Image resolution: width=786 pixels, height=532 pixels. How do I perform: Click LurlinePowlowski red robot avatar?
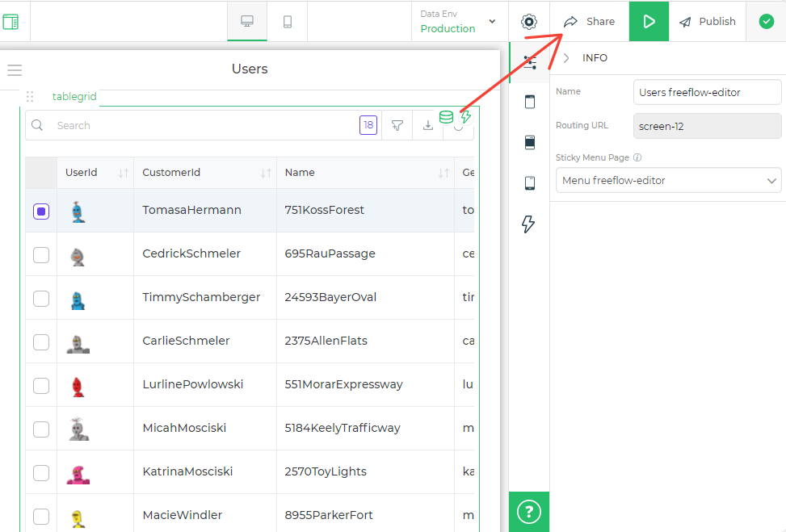click(78, 387)
